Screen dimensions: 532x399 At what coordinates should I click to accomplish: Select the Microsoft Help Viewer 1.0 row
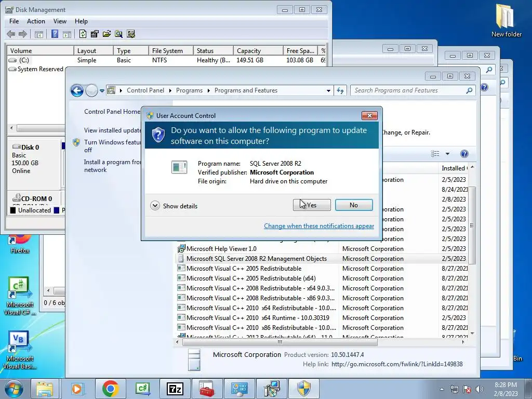322,249
